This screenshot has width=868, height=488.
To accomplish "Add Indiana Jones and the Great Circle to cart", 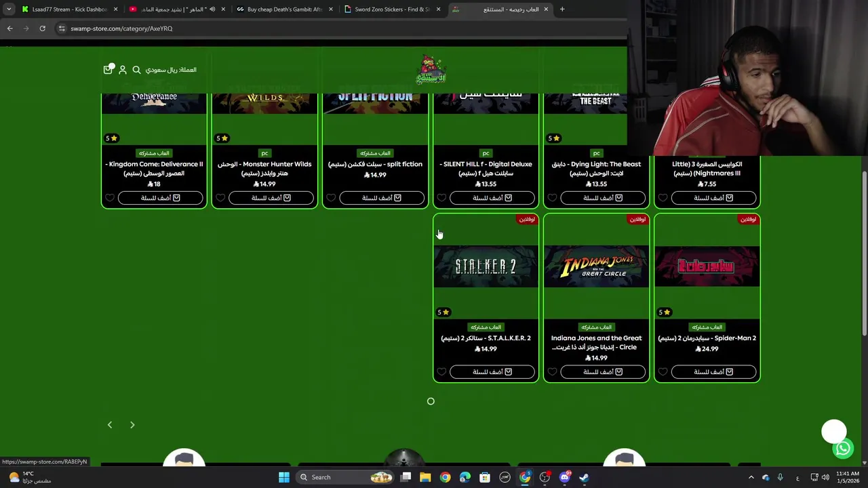I will pos(602,371).
